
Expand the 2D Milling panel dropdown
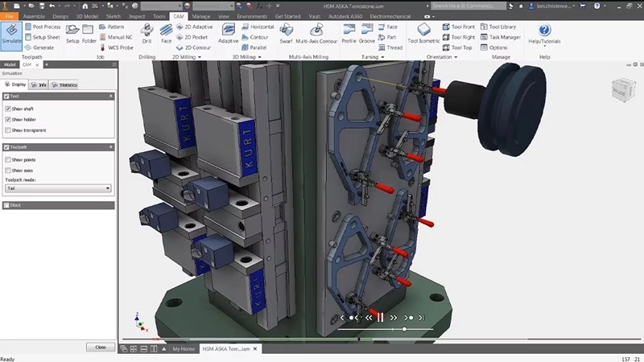[200, 57]
